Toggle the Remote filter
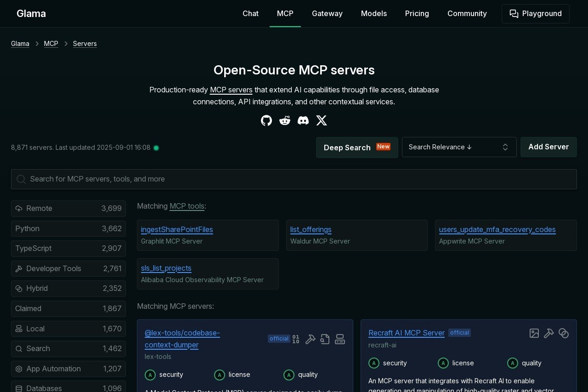Image resolution: width=588 pixels, height=392 pixels. pos(68,209)
